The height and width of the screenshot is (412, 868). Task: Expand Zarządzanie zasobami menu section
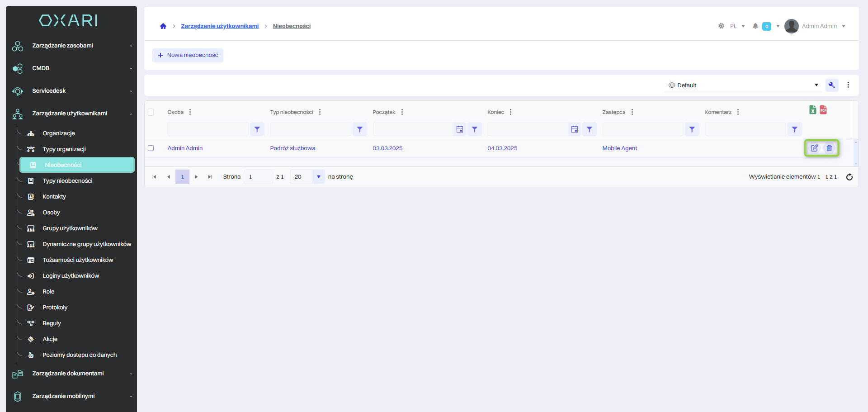[72, 46]
